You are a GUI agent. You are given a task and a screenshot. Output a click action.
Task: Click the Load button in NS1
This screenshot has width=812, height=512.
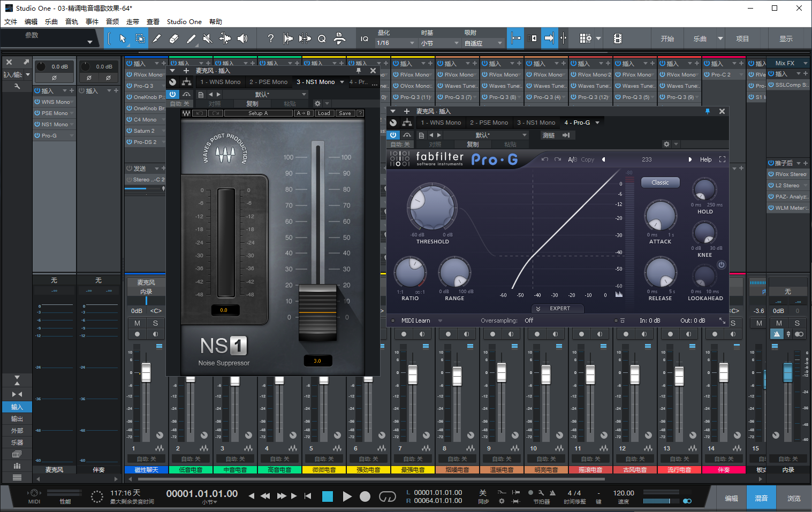[x=324, y=113]
